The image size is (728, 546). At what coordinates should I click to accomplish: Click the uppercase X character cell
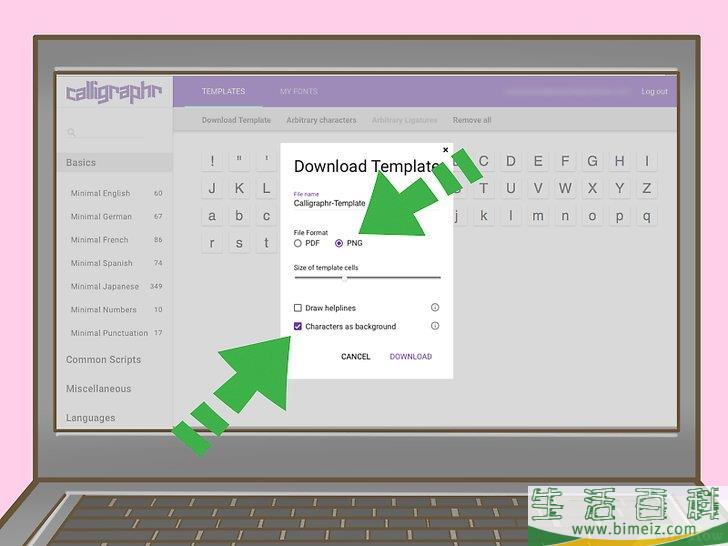592,188
